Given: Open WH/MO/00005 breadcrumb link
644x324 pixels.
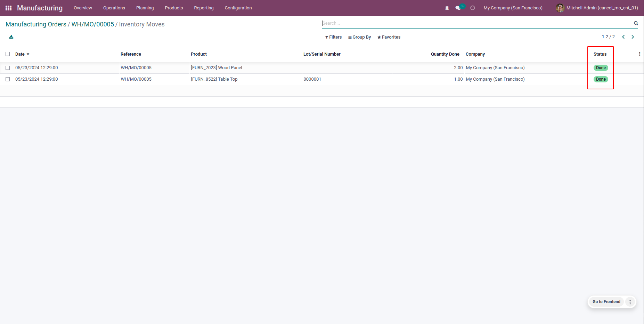Looking at the screenshot, I should [93, 24].
